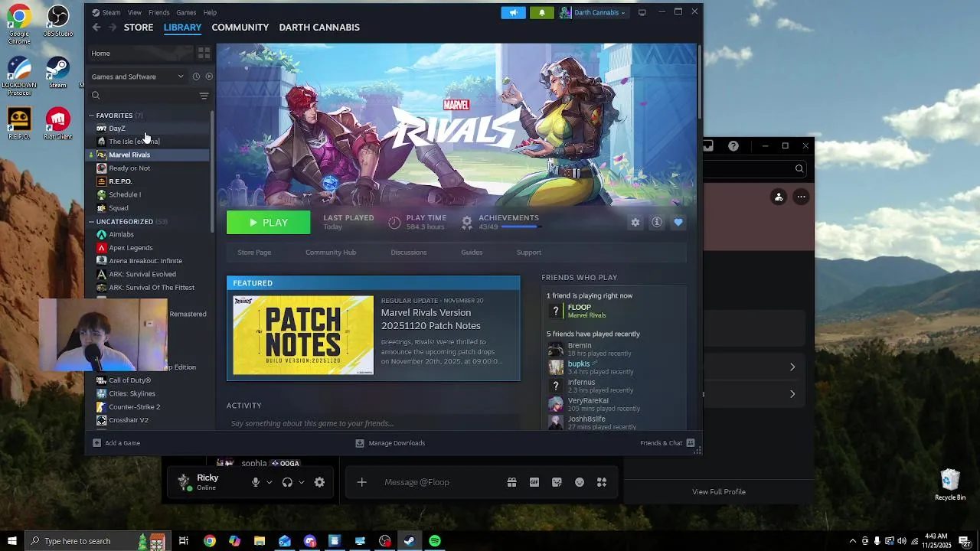Toggle the ready-to-play filter icon

pyautogui.click(x=209, y=77)
